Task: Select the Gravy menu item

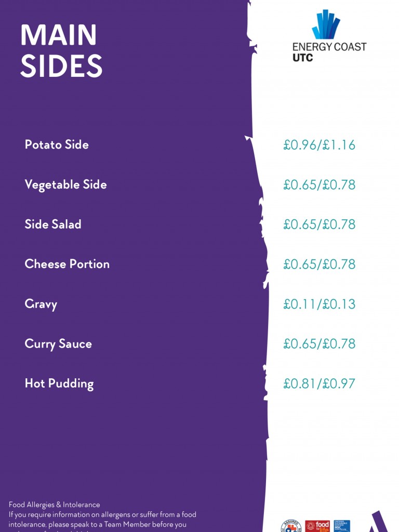Action: coord(41,304)
